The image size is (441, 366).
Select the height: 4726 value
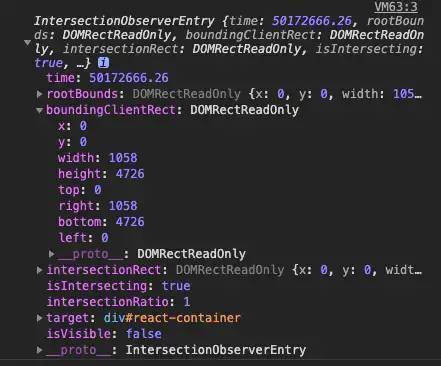tap(130, 174)
